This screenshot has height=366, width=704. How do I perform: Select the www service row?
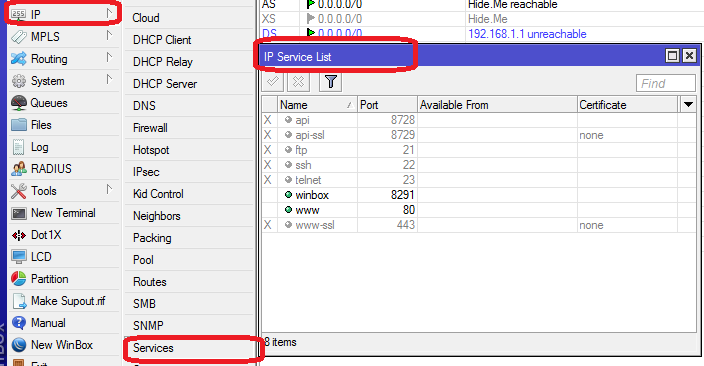479,210
